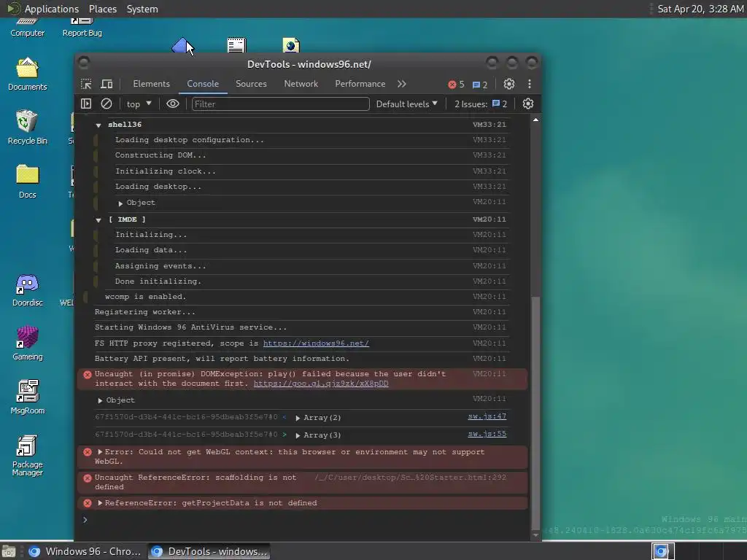The width and height of the screenshot is (747, 560).
Task: Click the scrollbar down arrow in console
Action: (536, 535)
